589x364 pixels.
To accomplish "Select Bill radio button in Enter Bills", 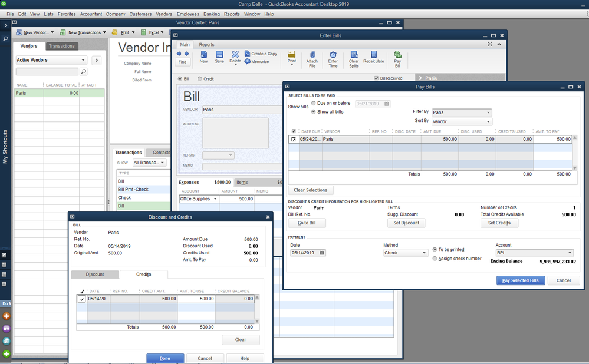I will point(180,79).
